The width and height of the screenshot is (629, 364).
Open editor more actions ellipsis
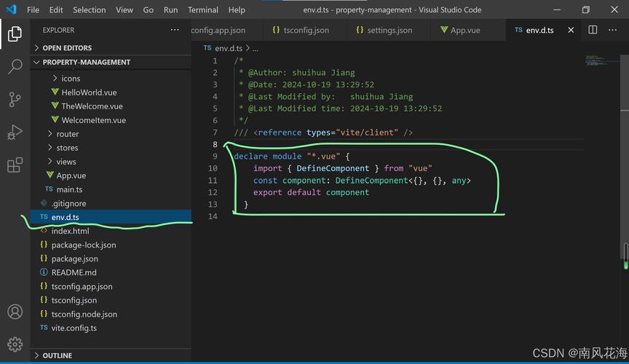point(612,30)
